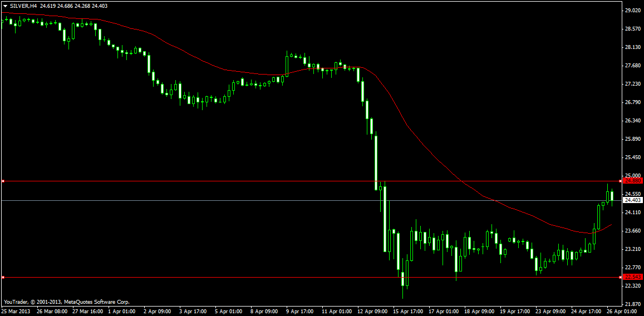Click the white 24.403 current price label

633,200
